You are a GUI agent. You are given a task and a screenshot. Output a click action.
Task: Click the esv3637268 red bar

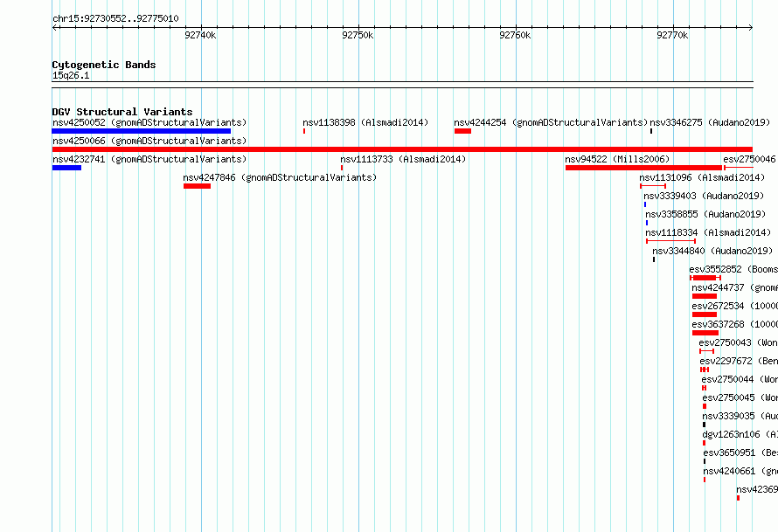pos(705,333)
